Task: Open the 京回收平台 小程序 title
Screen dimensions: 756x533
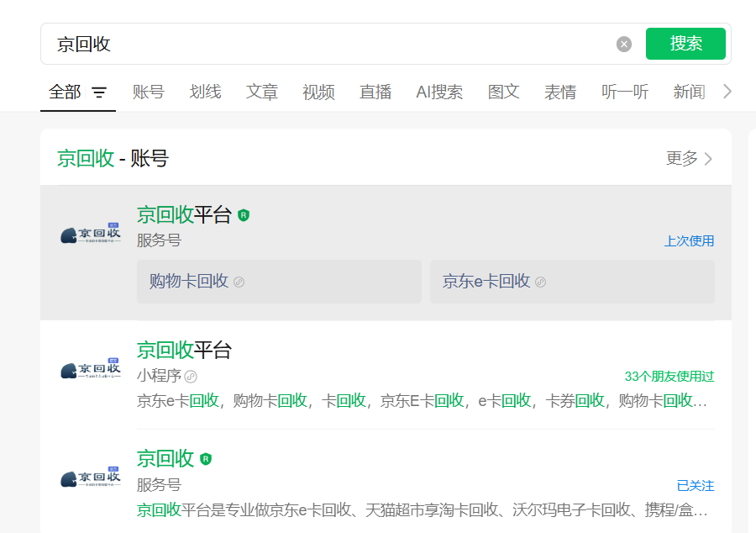Action: (x=184, y=350)
